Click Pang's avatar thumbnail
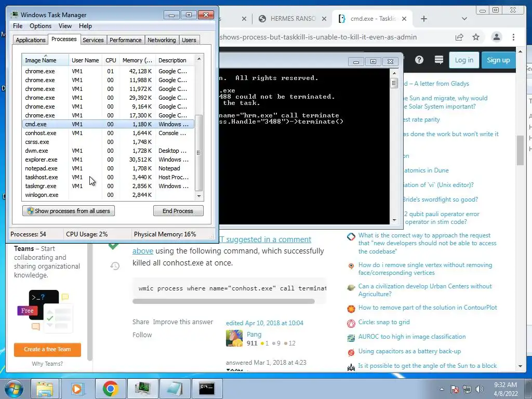532x399 pixels. coord(234,338)
